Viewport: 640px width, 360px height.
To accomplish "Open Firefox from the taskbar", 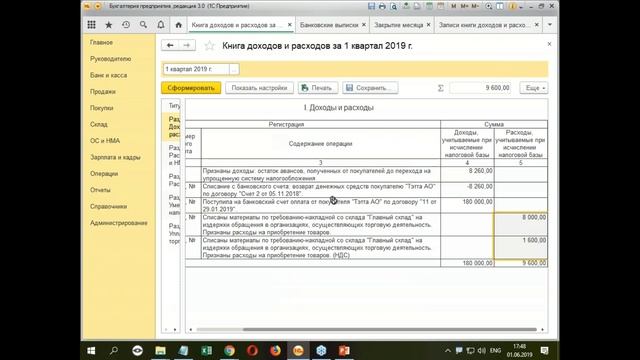I will point(276,351).
